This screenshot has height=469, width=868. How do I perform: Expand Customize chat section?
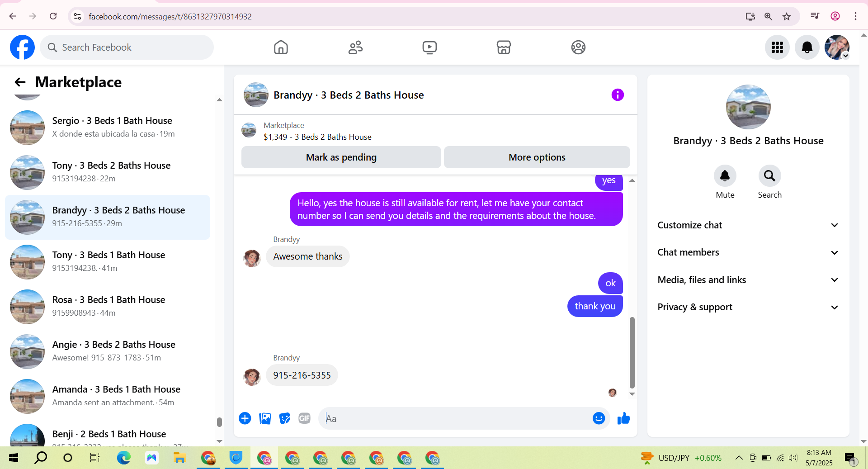click(x=748, y=225)
